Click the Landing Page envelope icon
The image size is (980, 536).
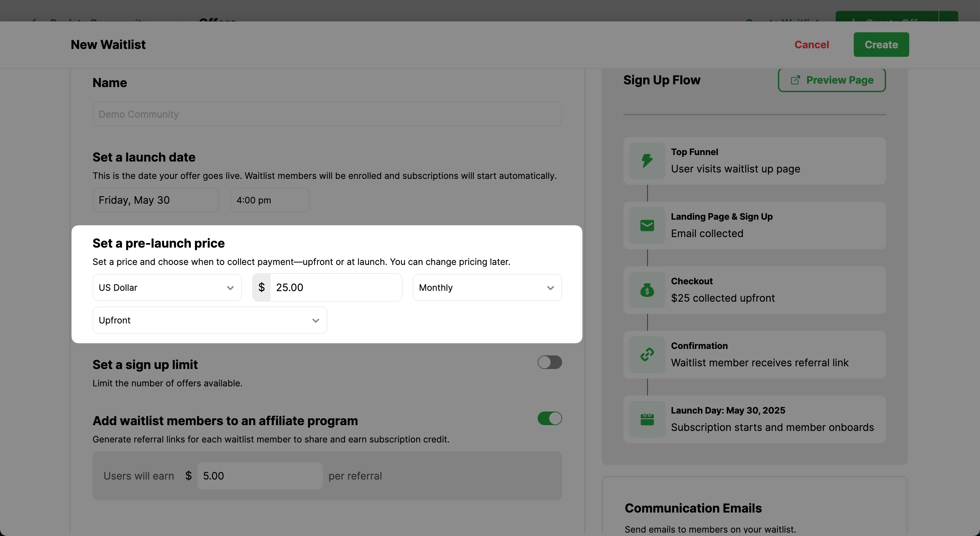(x=647, y=225)
